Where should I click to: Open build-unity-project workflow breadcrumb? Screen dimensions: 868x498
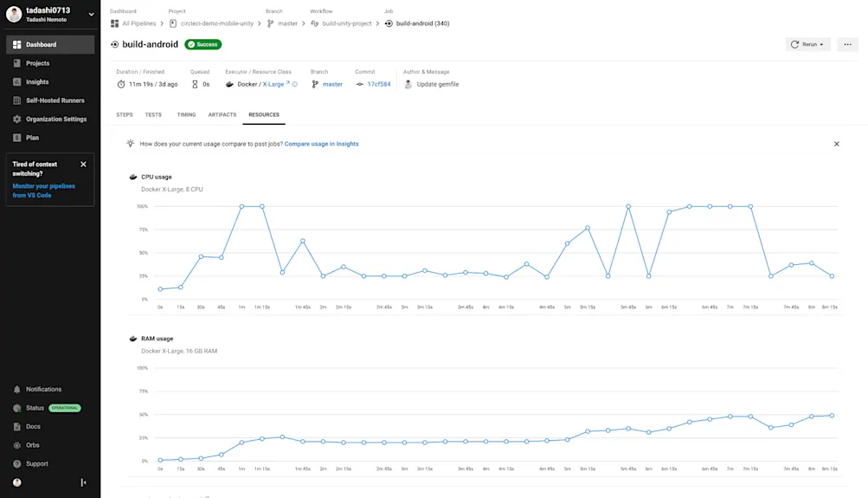tap(347, 23)
